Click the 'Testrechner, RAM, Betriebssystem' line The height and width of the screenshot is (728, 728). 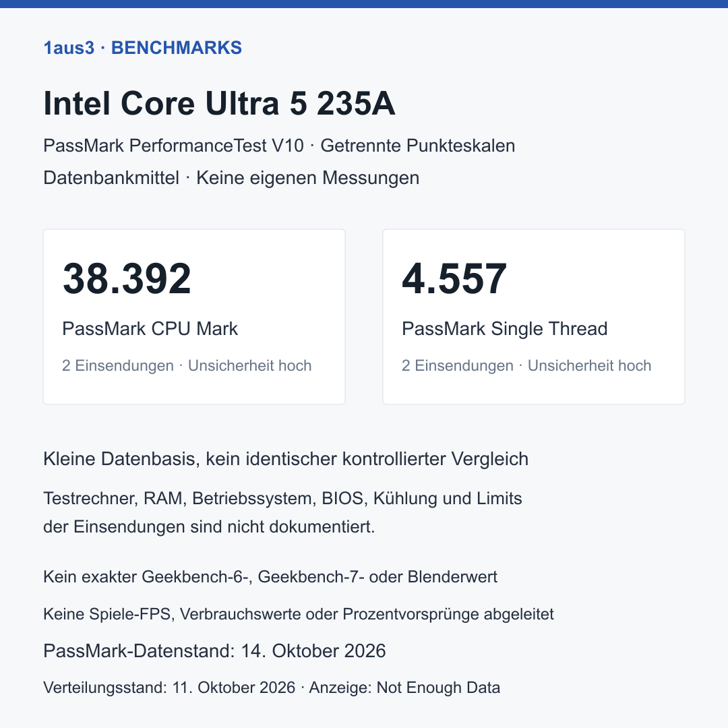click(x=282, y=498)
